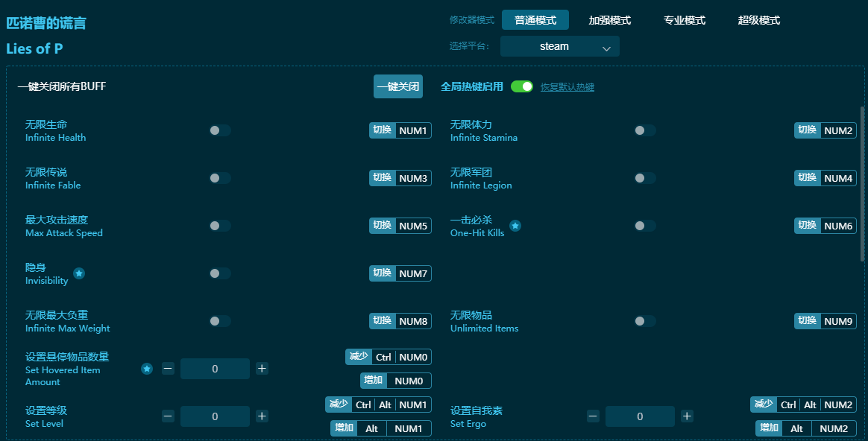
Task: Open the steam platform dropdown
Action: [x=559, y=46]
